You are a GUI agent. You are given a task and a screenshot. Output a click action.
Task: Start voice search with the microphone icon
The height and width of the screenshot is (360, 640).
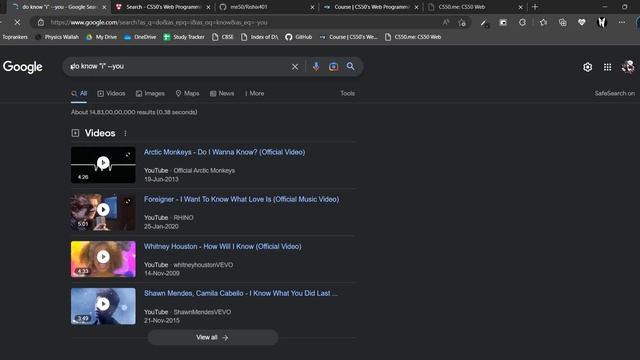[316, 67]
